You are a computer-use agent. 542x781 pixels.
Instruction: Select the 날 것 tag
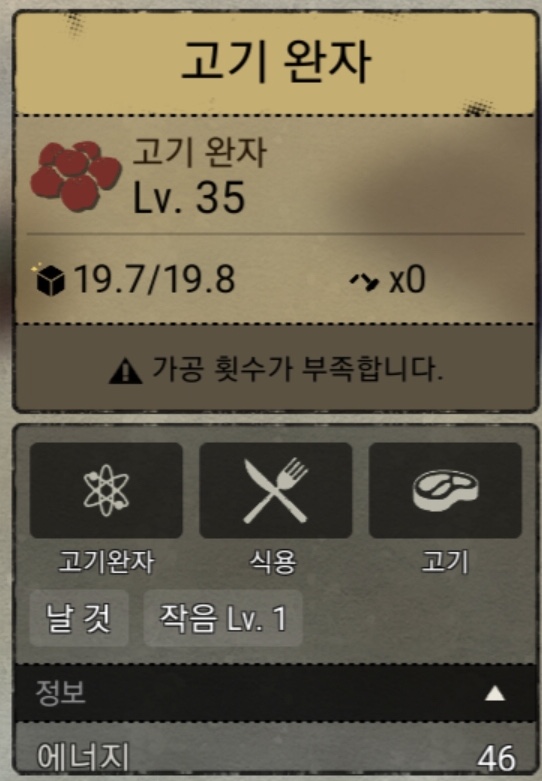[x=79, y=618]
